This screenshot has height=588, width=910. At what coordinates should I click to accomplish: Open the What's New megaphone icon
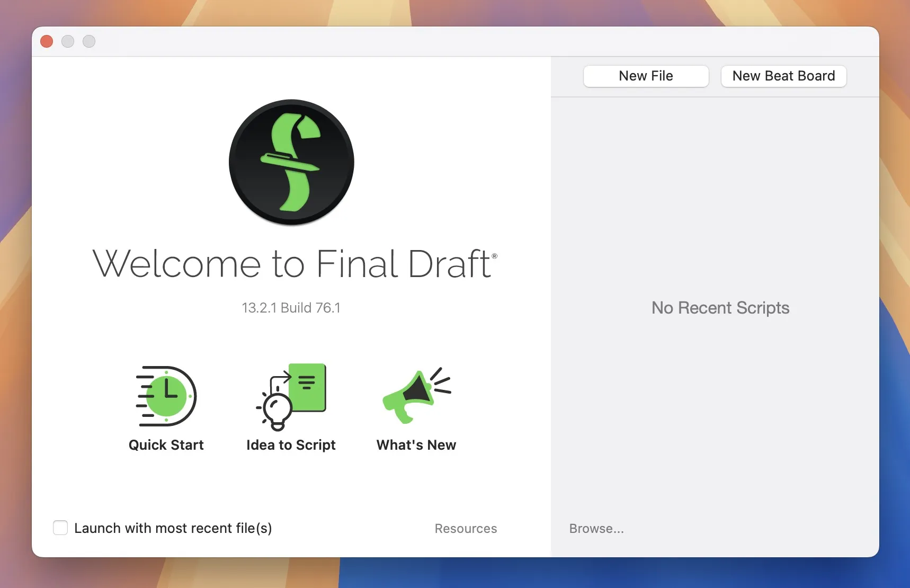416,395
